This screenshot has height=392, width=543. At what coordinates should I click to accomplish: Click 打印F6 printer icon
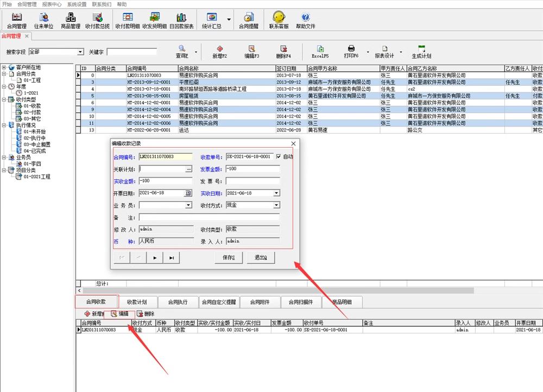[351, 52]
